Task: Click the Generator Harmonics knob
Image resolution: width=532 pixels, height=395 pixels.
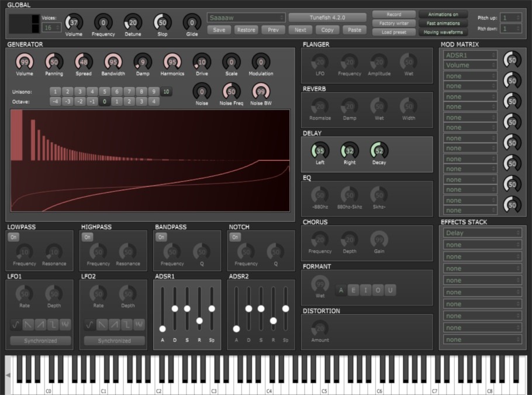Action: coord(172,62)
